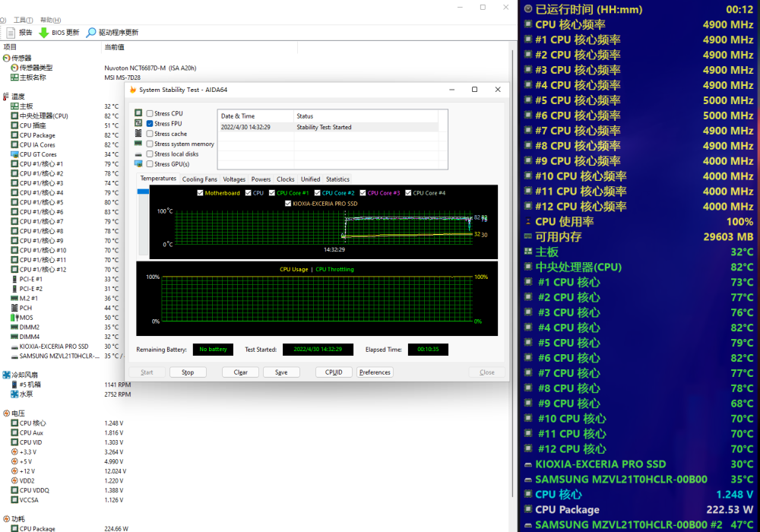
Task: Click the 电压 voltage section icon
Action: click(7, 413)
